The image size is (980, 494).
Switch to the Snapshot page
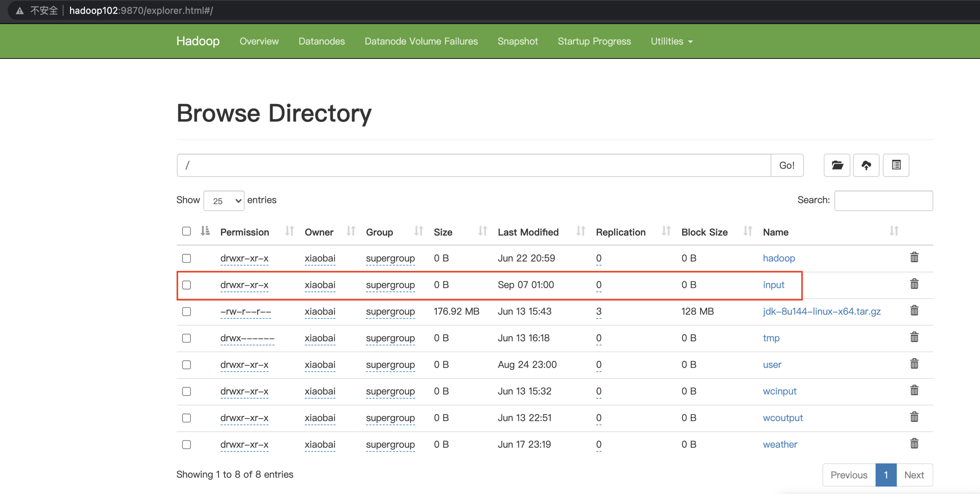(517, 41)
